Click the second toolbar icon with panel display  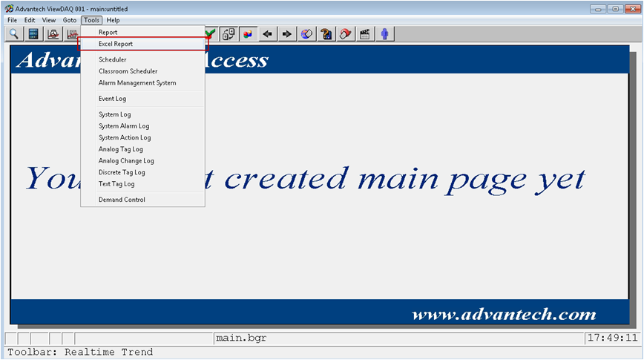click(x=33, y=34)
